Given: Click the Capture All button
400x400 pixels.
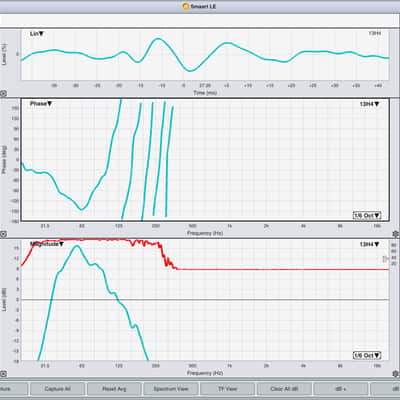Looking at the screenshot, I should click(x=57, y=389).
